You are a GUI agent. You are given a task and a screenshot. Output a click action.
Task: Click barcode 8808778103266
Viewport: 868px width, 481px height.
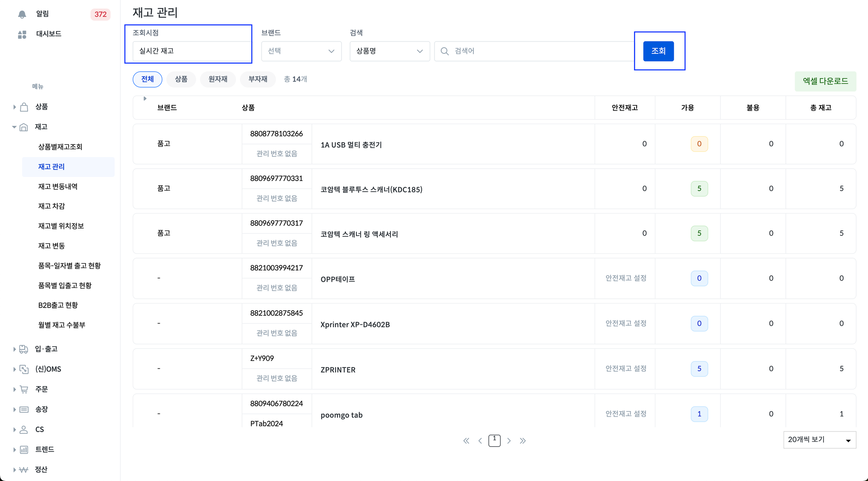click(276, 134)
